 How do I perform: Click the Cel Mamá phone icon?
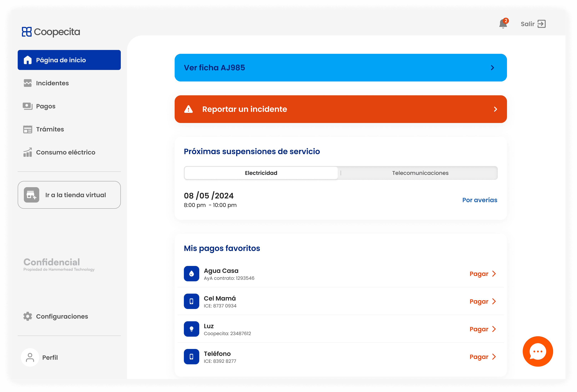191,301
